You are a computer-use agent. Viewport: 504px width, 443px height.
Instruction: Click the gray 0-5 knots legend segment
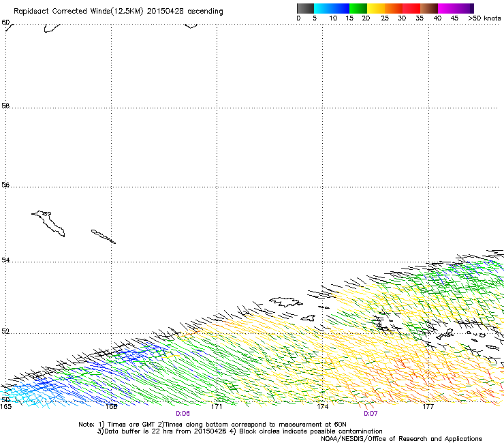pyautogui.click(x=305, y=8)
